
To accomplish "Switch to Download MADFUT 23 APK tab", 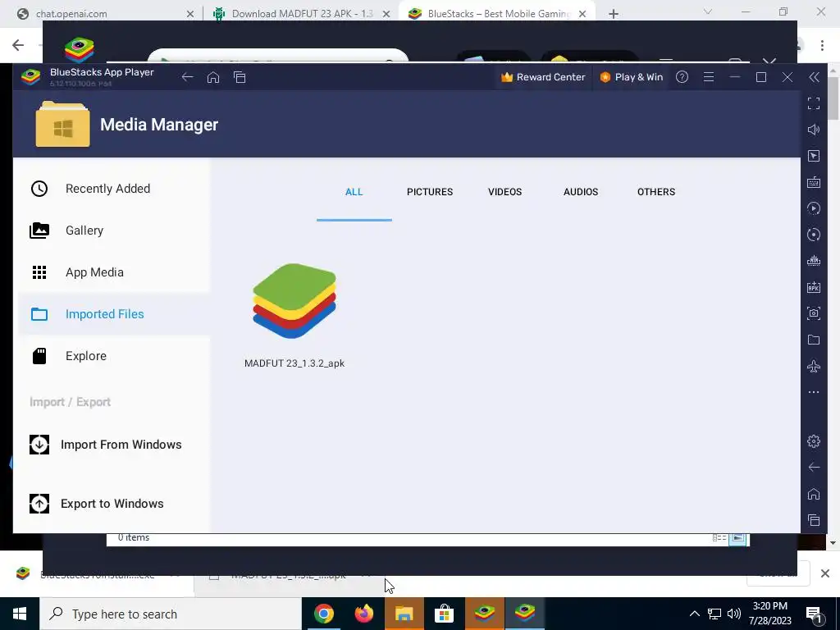I will point(301,14).
